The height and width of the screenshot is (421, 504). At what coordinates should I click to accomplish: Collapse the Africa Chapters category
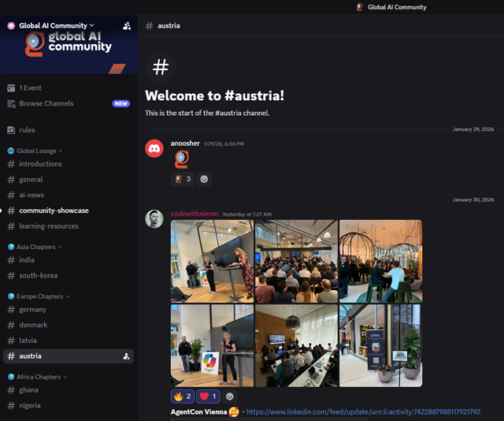[39, 377]
